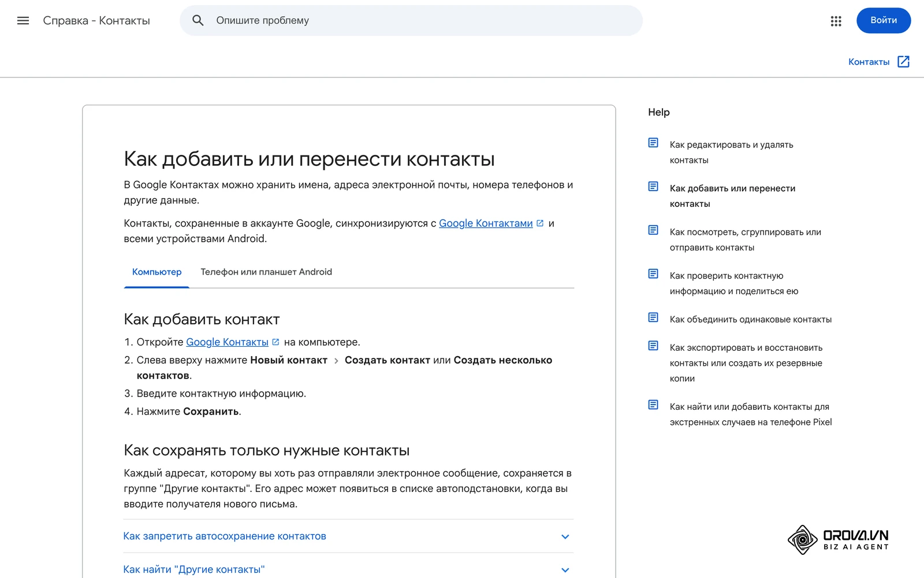
Task: Click external-link icon after Google Контакты in step 1
Action: 275,342
